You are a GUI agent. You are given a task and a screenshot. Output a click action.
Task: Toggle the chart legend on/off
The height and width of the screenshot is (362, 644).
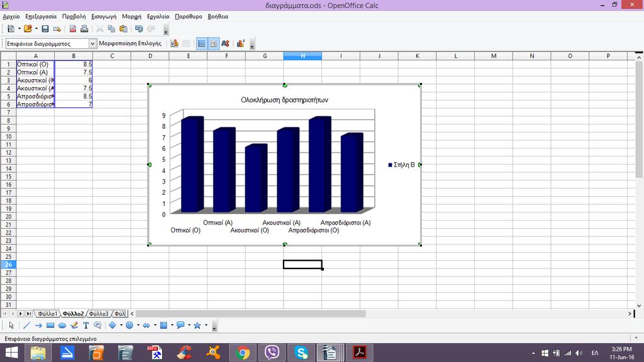(x=214, y=43)
